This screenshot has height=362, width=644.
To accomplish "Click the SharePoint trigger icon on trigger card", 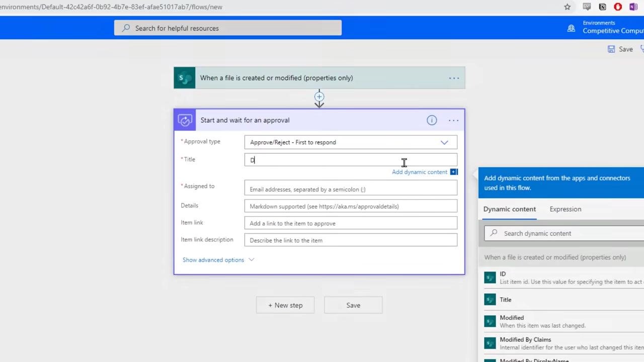I will (185, 78).
